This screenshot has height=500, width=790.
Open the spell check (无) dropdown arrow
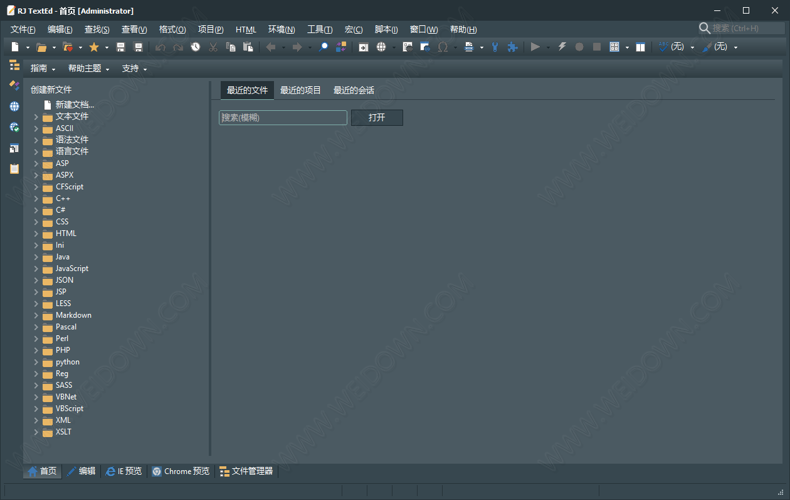692,48
